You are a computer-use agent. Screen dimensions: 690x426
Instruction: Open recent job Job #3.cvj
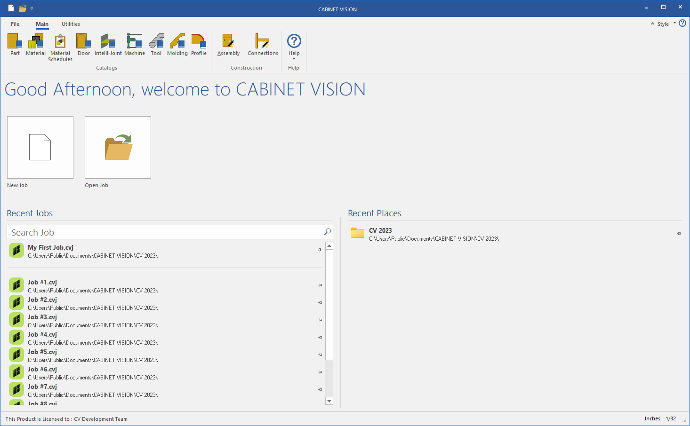click(165, 321)
